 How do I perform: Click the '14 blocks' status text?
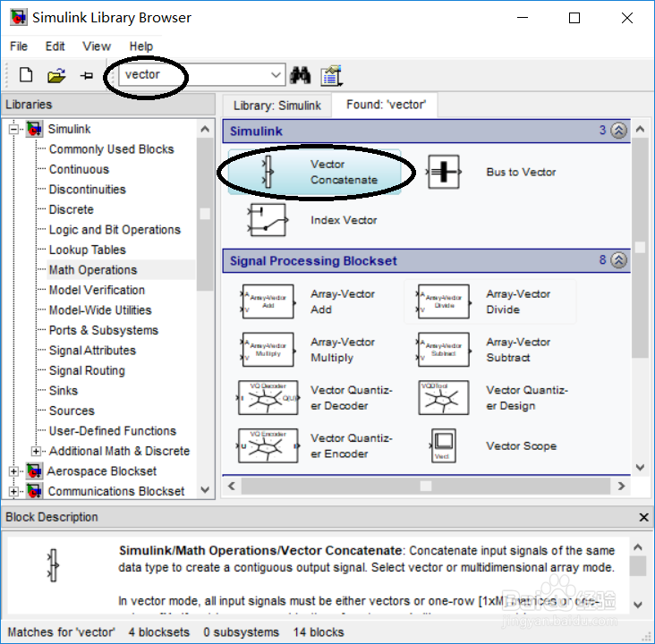[x=319, y=631]
